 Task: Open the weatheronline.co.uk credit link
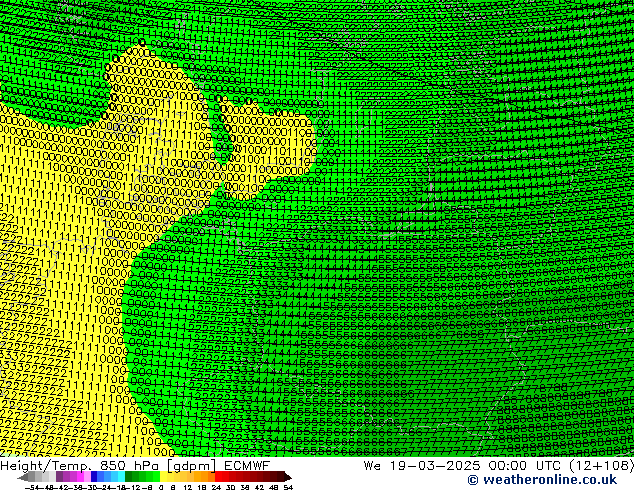[542, 480]
